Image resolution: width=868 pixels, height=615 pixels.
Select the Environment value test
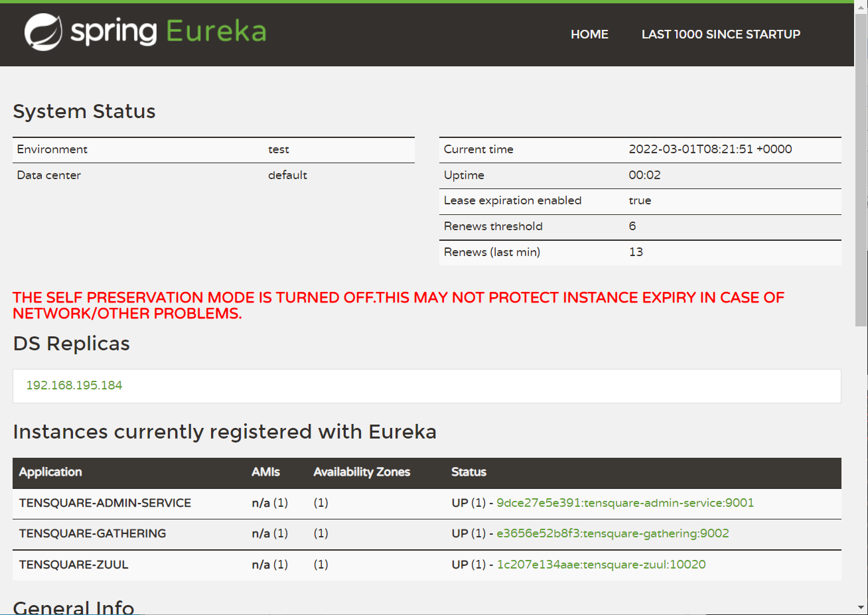[279, 149]
